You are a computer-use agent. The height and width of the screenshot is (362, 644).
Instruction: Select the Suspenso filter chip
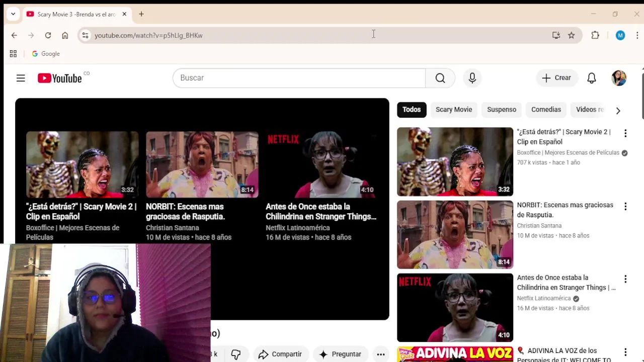[502, 110]
